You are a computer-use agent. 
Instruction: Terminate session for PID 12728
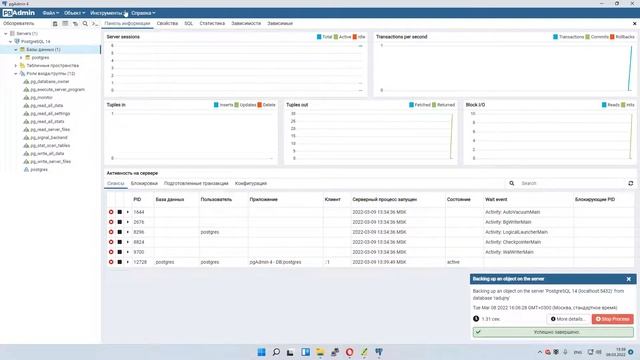(x=111, y=262)
